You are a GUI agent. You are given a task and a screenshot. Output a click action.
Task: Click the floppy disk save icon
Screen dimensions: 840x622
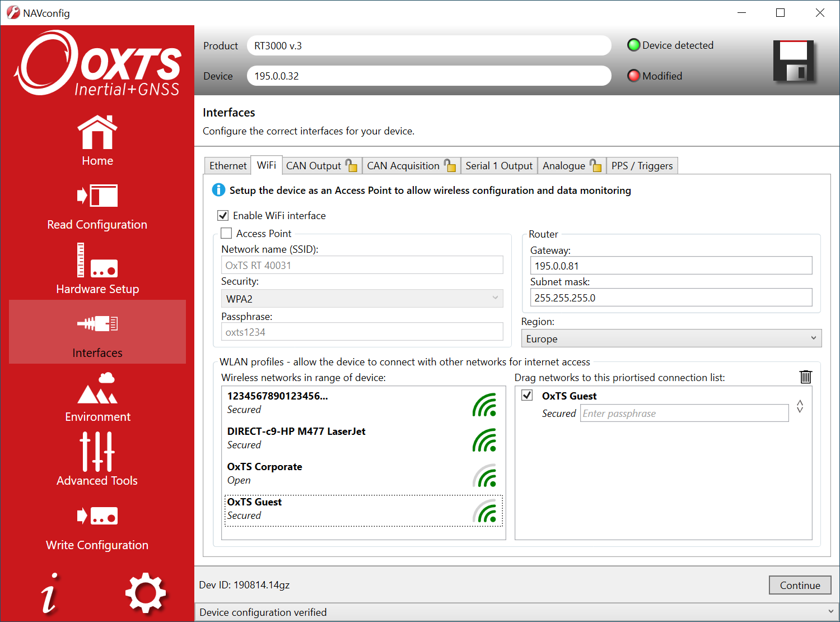pos(793,61)
